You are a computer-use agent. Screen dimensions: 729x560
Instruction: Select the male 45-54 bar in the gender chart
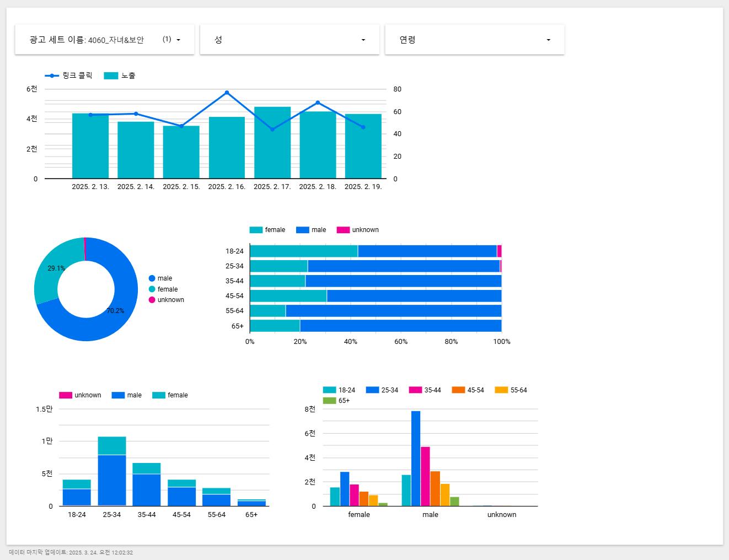coord(435,488)
